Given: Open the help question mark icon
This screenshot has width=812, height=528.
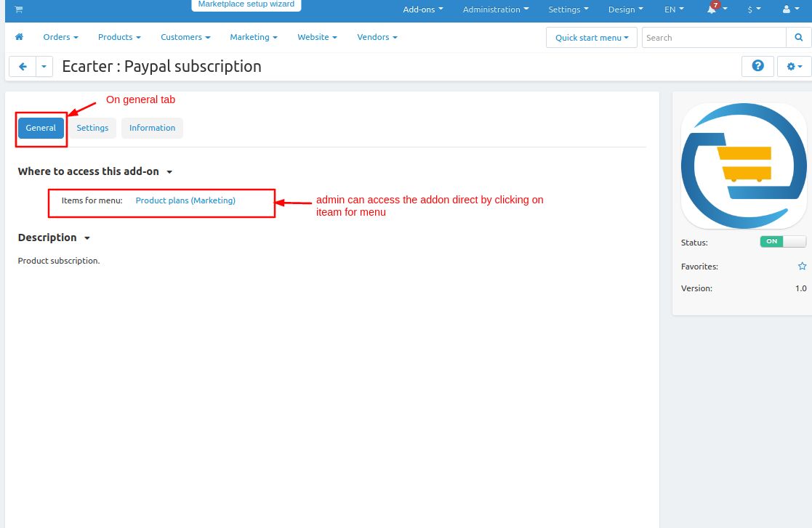Looking at the screenshot, I should click(x=757, y=66).
